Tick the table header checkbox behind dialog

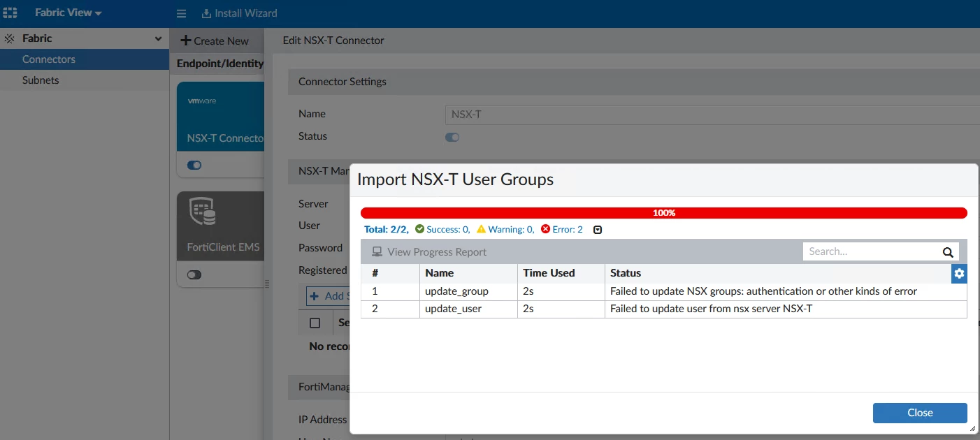coord(315,323)
